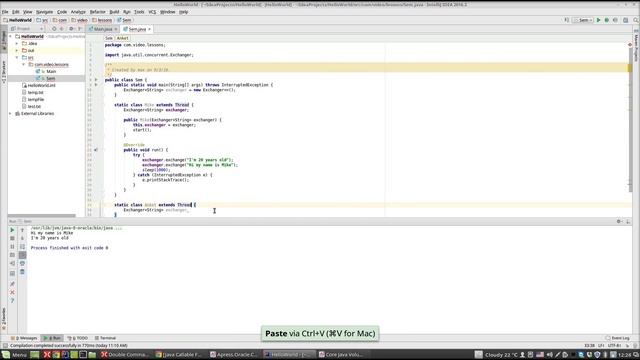Viewport: 640px width, 360px height.
Task: Click the Scroll from Source icon in Project panel
Action: [x=54, y=29]
